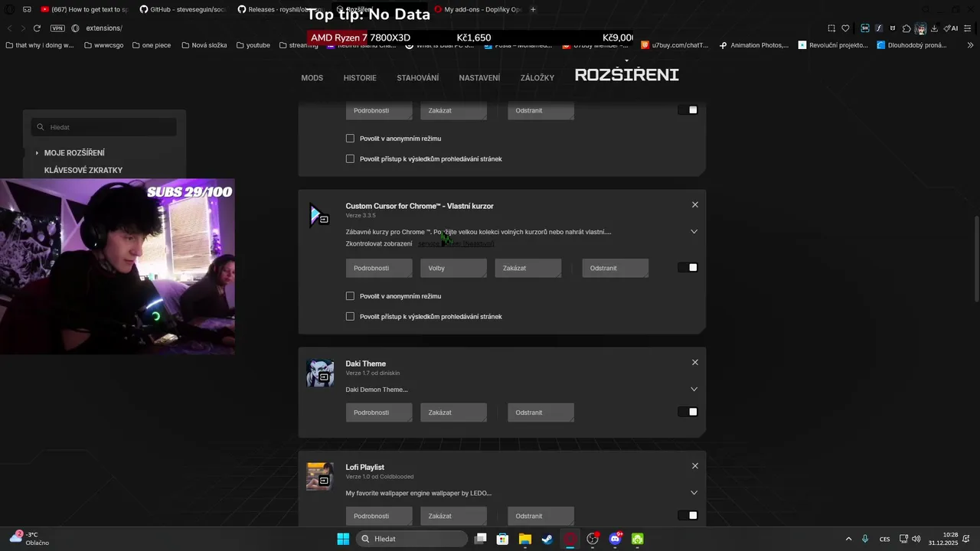Viewport: 980px width, 551px height.
Task: Toggle the Lofi Playlist switch
Action: [688, 516]
